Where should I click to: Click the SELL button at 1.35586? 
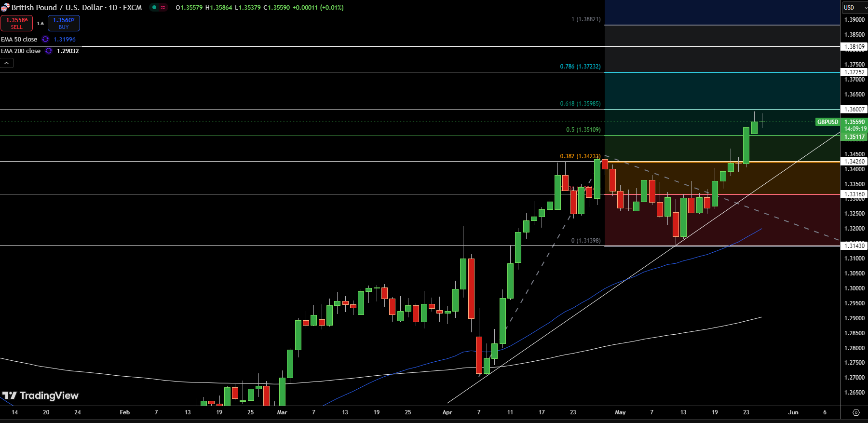(x=17, y=23)
